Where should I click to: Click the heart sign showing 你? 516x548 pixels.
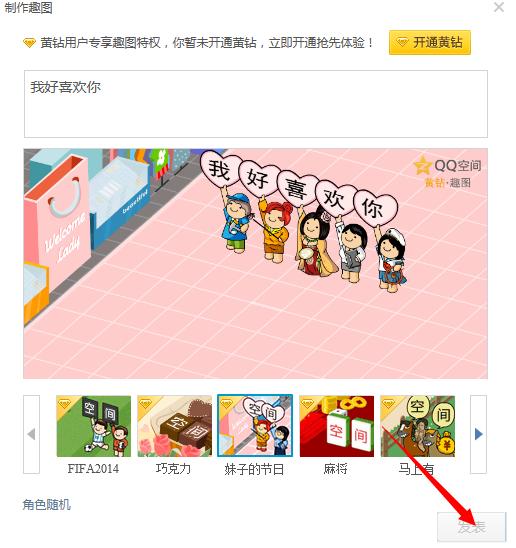pyautogui.click(x=375, y=208)
